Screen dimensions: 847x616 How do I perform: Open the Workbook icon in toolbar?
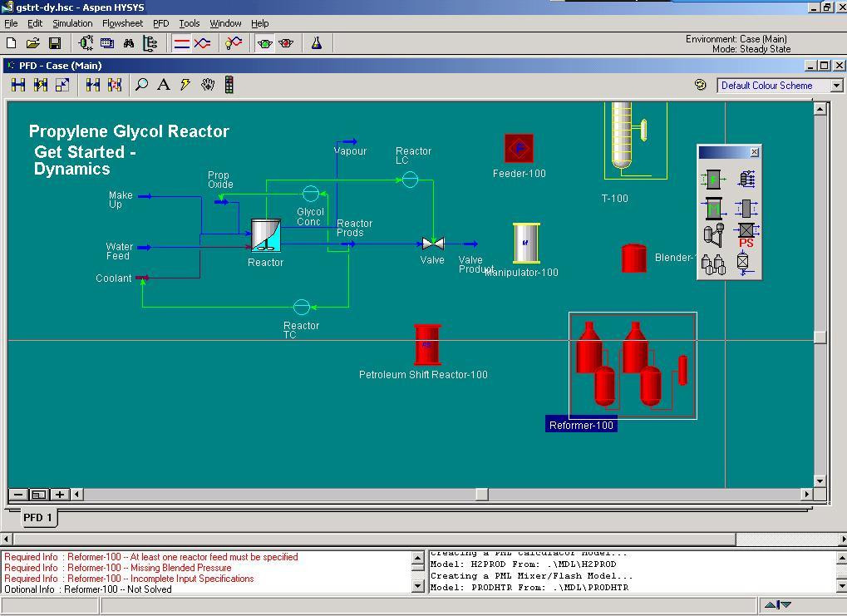107,43
